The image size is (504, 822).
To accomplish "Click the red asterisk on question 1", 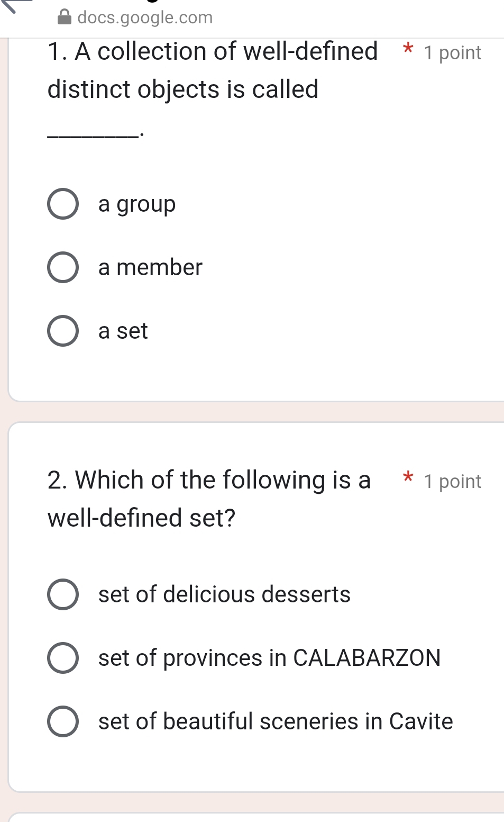I will 407,51.
